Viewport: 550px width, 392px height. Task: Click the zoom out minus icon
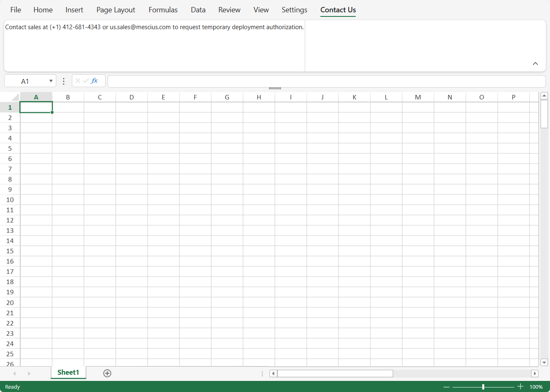click(x=446, y=387)
